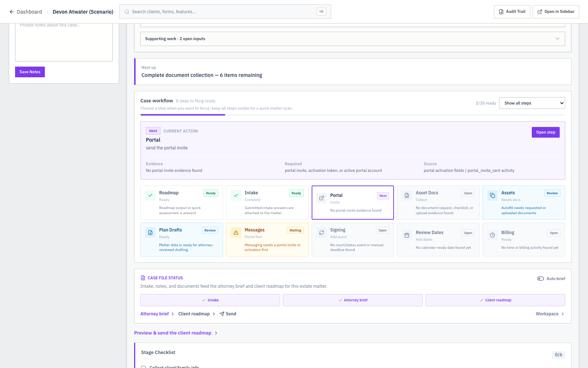Screen dimensions: 588x368
Task: Click the Case File Status document icon
Action: (143, 278)
